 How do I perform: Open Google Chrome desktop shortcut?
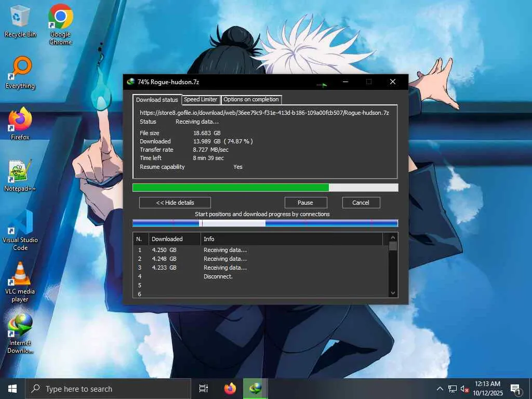pyautogui.click(x=60, y=24)
